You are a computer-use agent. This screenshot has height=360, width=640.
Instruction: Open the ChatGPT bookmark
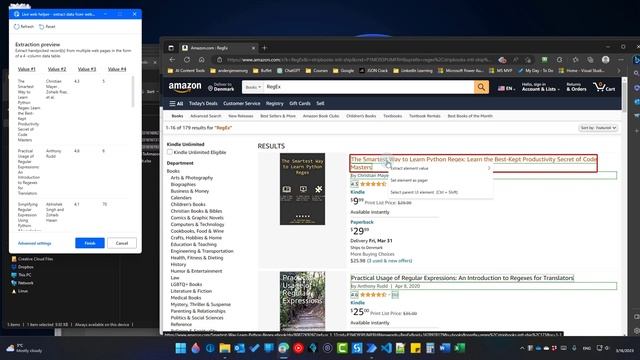[x=289, y=71]
